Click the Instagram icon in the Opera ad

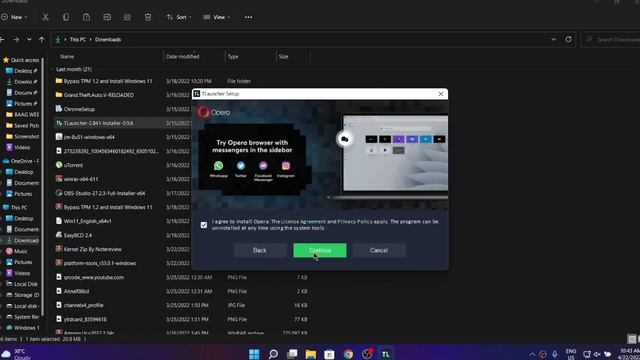pos(286,166)
